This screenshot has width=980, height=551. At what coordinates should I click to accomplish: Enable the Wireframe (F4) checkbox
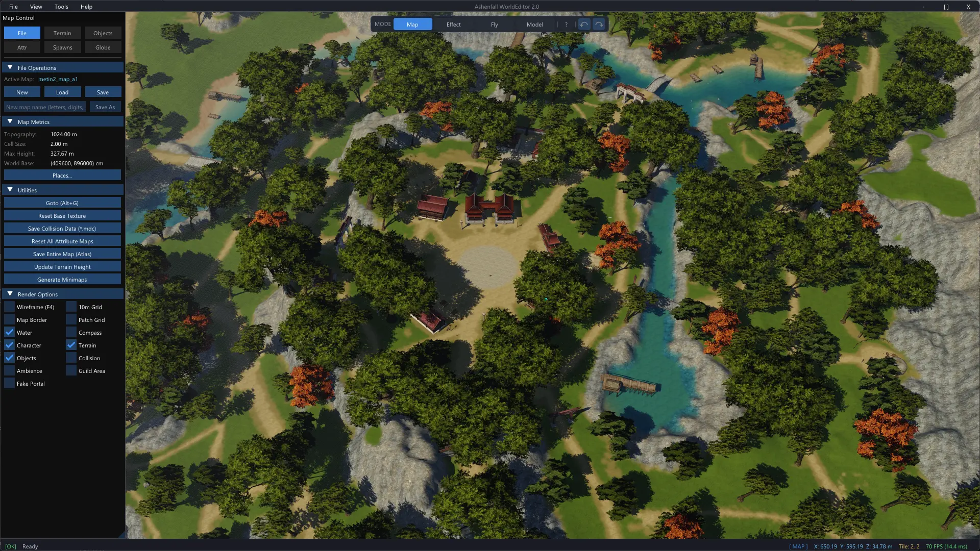(x=9, y=307)
